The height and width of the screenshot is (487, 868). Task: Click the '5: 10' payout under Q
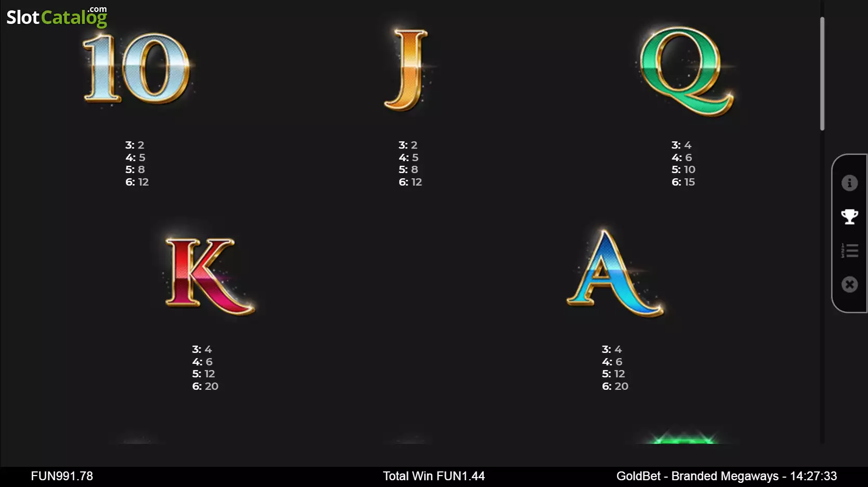(x=683, y=169)
